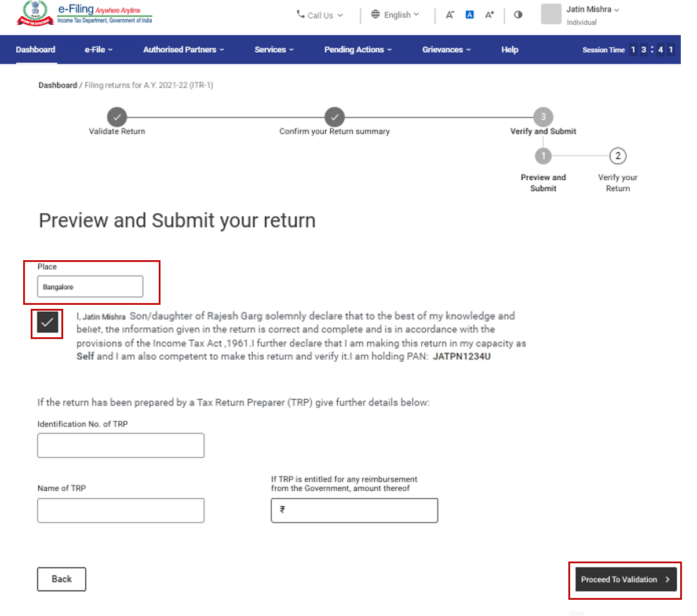Screen dimensions: 697x616
Task: Click the Back button
Action: coord(61,579)
